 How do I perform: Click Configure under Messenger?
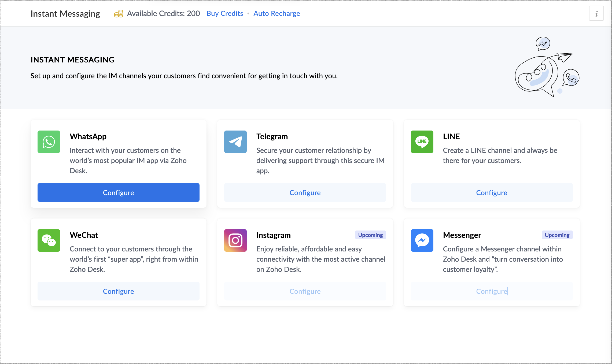tap(492, 291)
